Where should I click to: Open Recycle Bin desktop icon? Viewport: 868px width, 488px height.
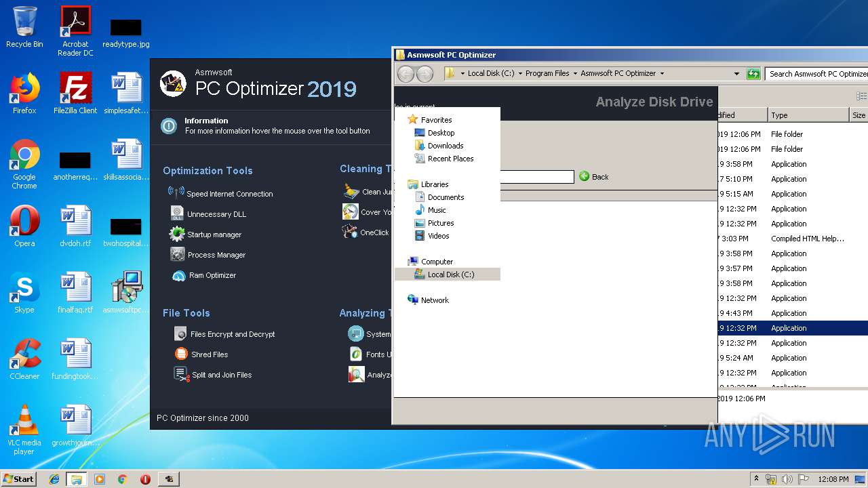[x=24, y=27]
